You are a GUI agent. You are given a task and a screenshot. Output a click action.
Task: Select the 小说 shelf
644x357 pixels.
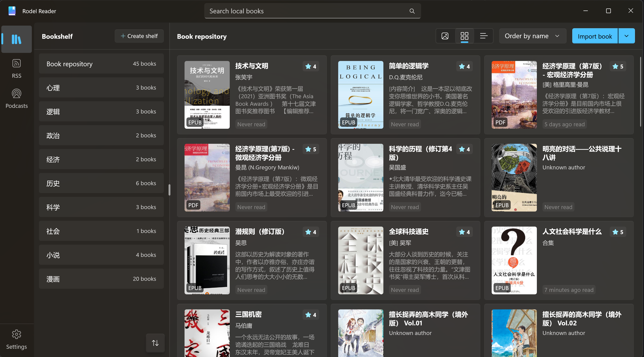tap(101, 255)
